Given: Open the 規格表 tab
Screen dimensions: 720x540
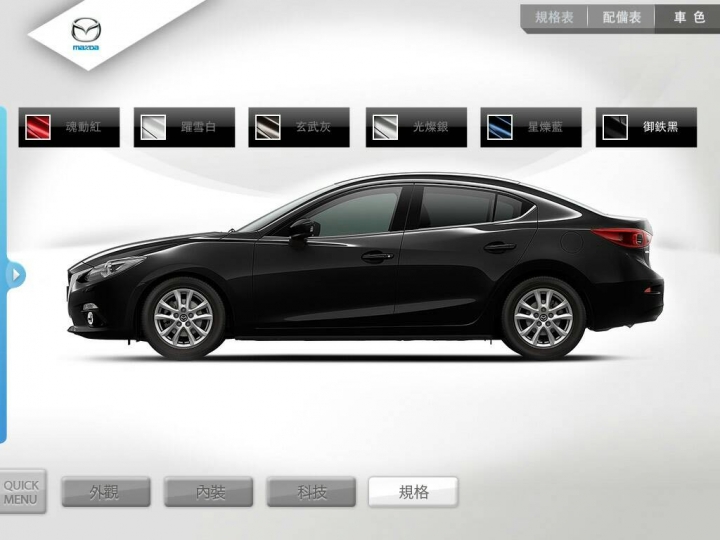Looking at the screenshot, I should 554,18.
